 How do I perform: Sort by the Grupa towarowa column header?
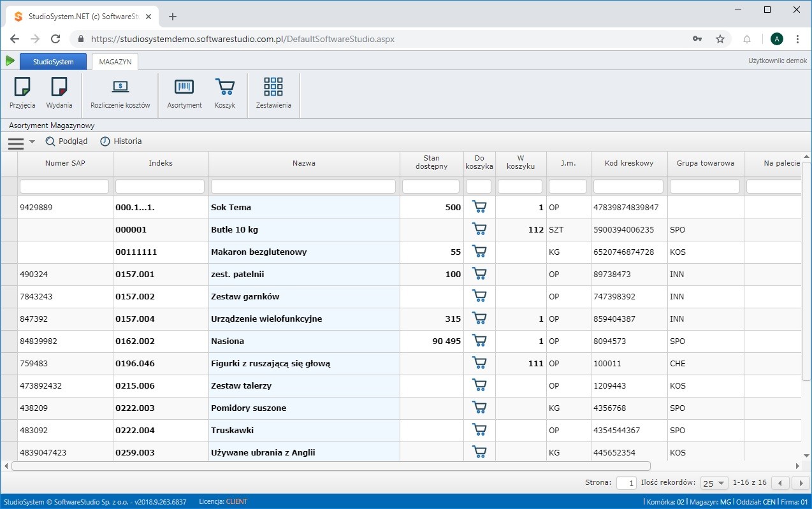coord(706,163)
